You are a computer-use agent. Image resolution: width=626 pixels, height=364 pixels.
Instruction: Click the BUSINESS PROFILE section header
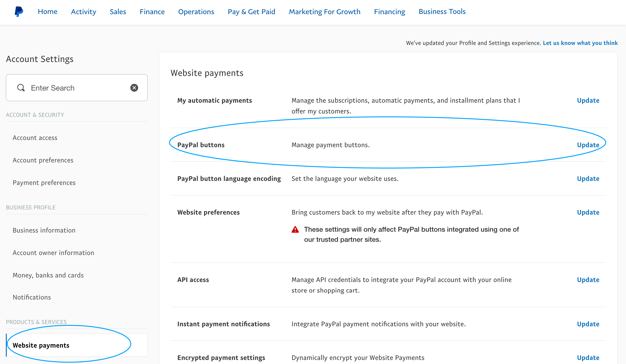tap(31, 207)
